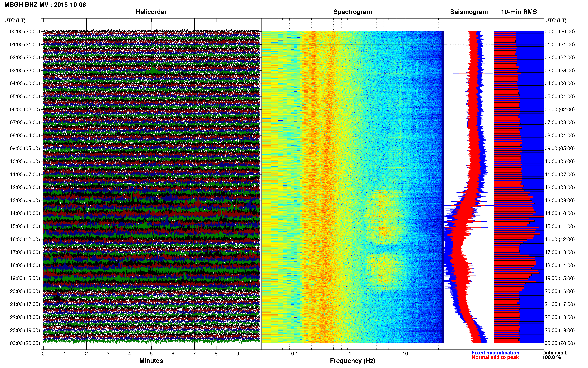This screenshot has width=588, height=368.
Task: Click '16:00 (12:00)' on the Helicorder time axis
Action: pyautogui.click(x=25, y=239)
